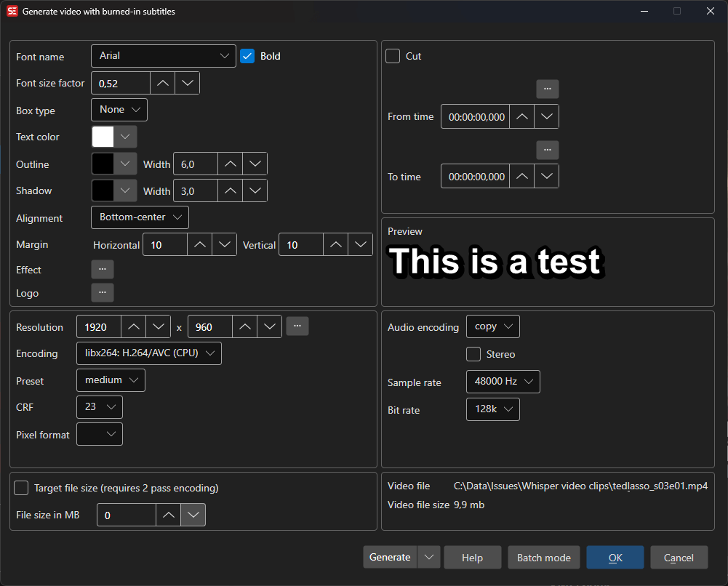This screenshot has height=586, width=728.
Task: Click the ellipsis button beside Resolution
Action: click(x=297, y=326)
